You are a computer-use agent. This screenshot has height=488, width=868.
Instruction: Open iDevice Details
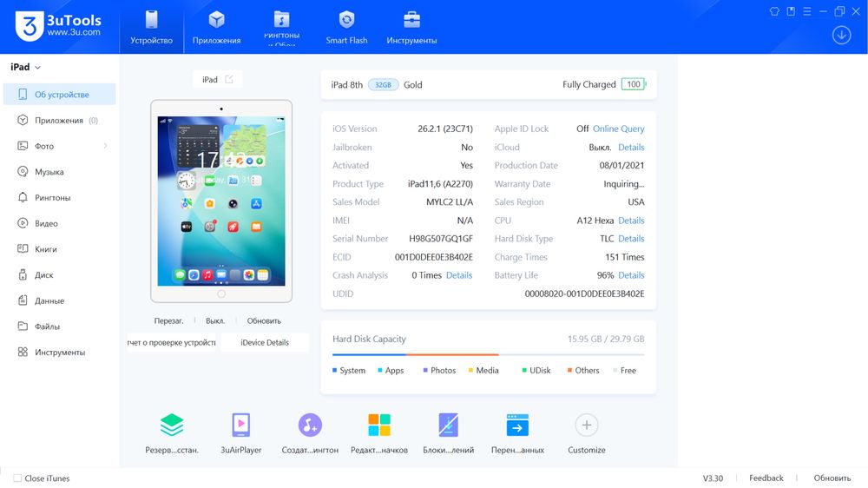point(265,342)
